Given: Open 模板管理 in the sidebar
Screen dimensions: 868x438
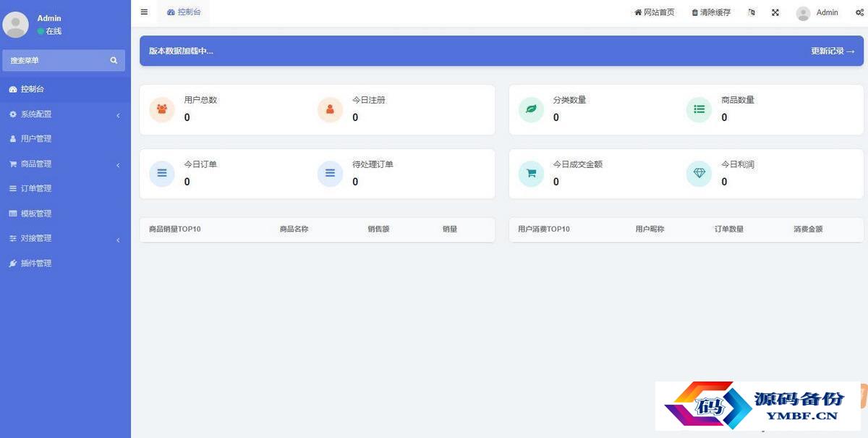Looking at the screenshot, I should click(65, 214).
